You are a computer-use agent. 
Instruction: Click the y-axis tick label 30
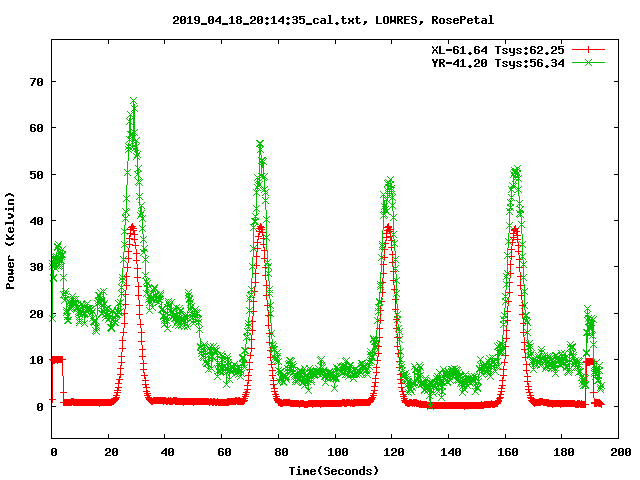[x=36, y=267]
